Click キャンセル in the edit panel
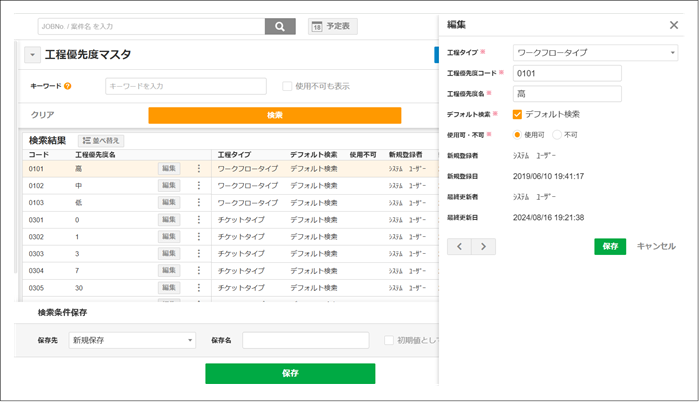This screenshot has height=403, width=700. (656, 246)
